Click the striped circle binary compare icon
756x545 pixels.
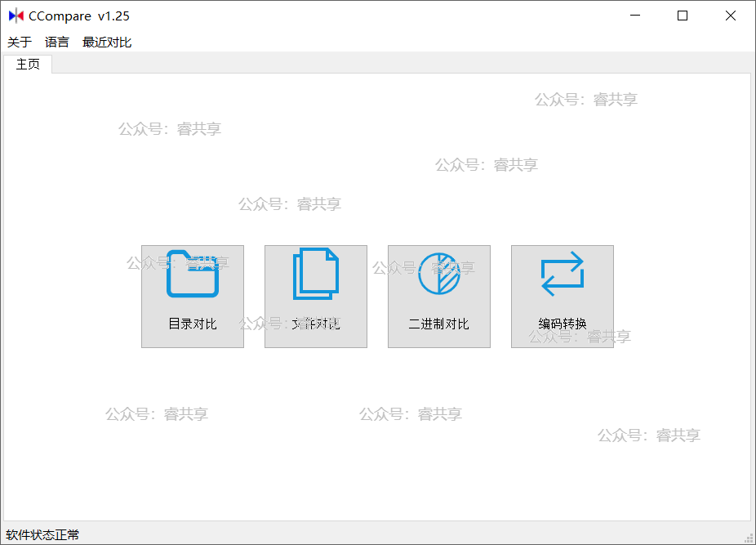point(439,274)
